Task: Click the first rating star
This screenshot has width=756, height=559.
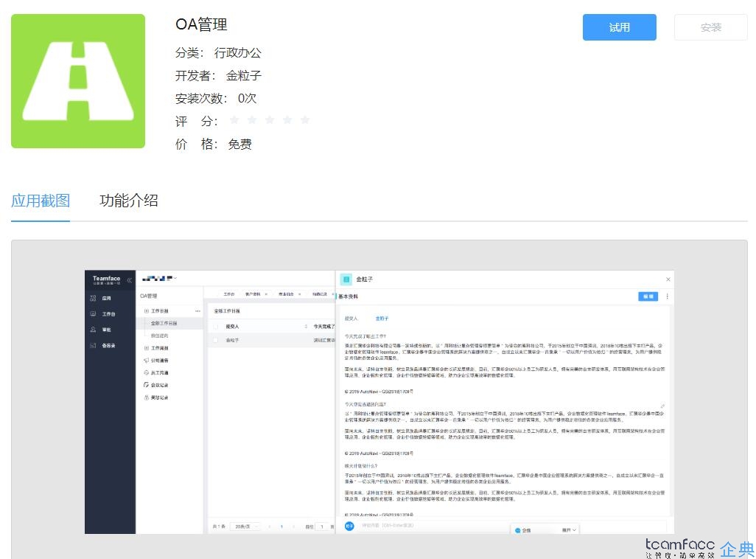Action: [x=234, y=119]
